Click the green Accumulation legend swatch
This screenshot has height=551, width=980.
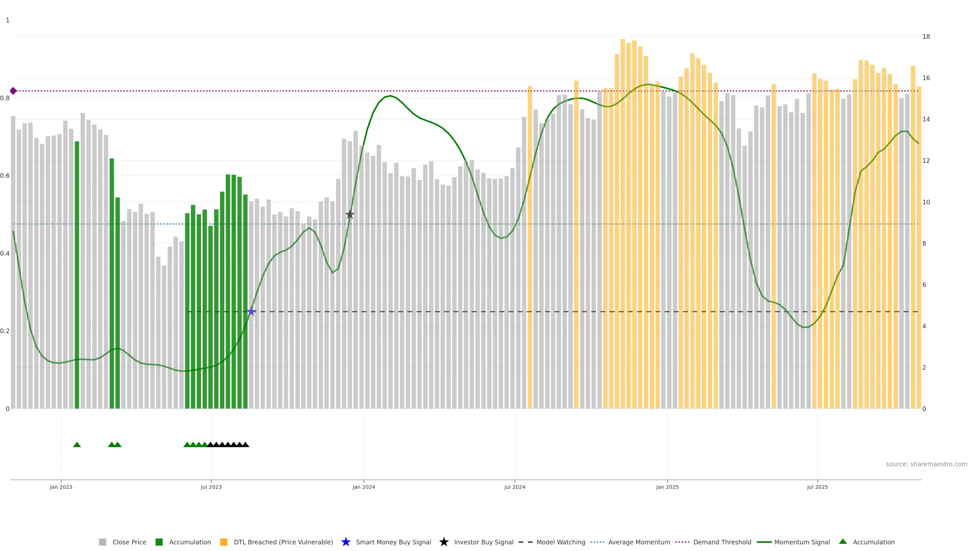point(159,542)
